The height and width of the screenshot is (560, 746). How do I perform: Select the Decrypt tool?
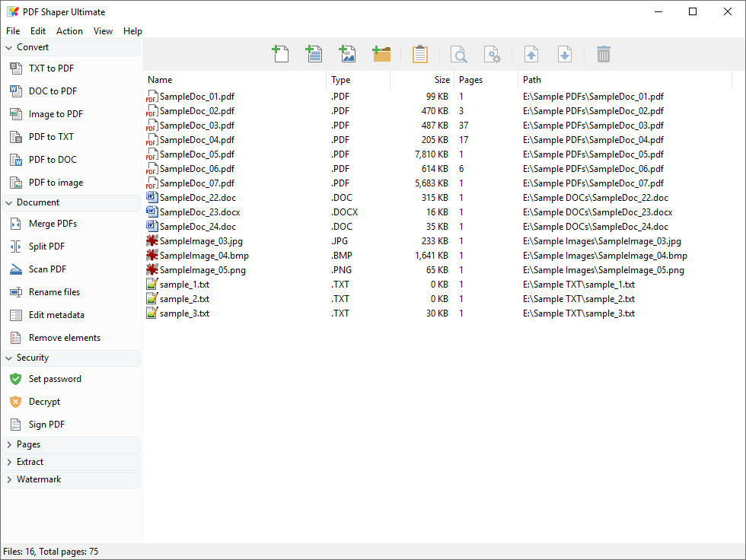(44, 401)
